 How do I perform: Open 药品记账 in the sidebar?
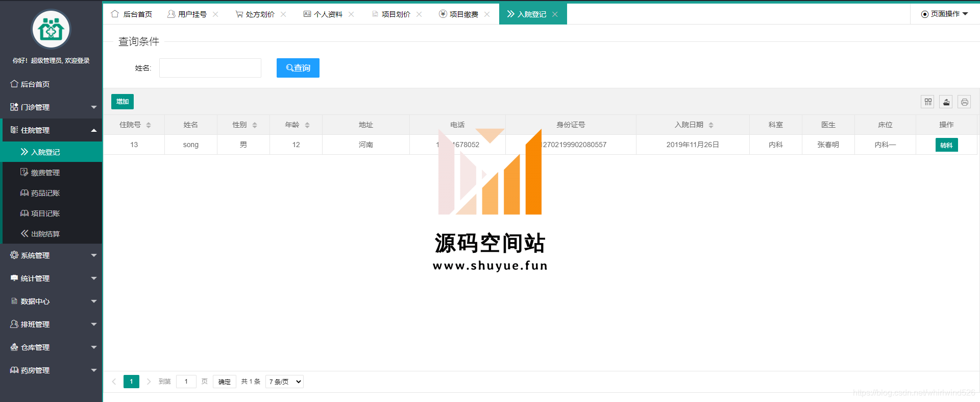pyautogui.click(x=51, y=193)
